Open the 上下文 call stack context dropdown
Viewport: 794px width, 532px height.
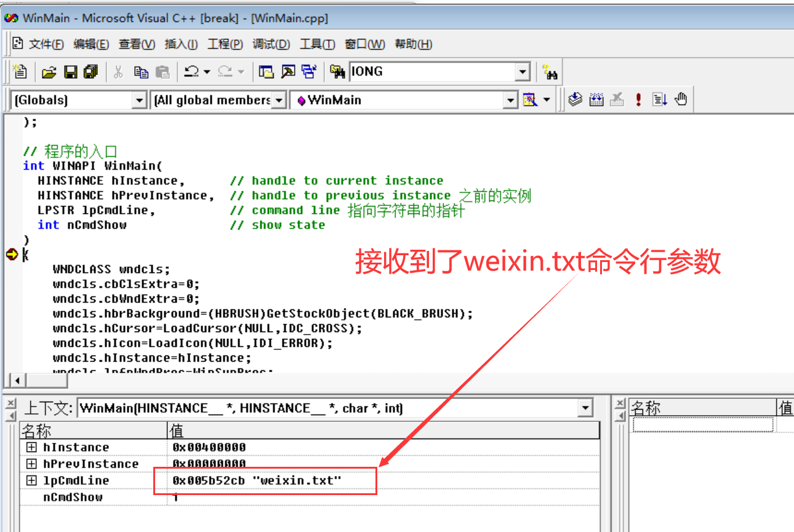(585, 408)
